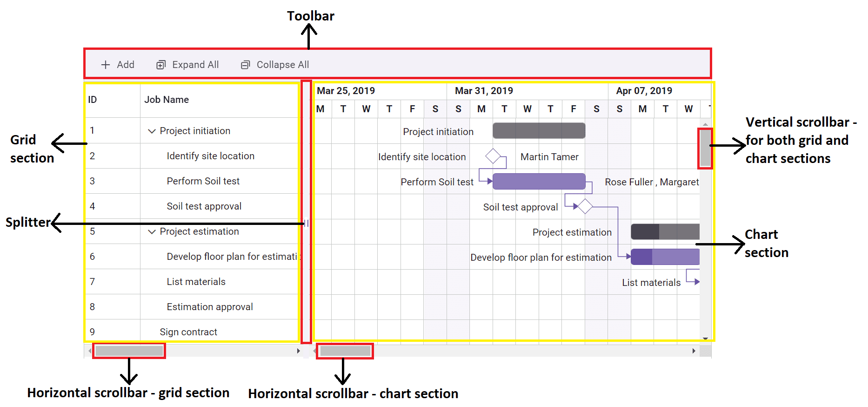This screenshot has width=868, height=407.
Task: Select the Identify site location milestone diamond
Action: pyautogui.click(x=494, y=156)
